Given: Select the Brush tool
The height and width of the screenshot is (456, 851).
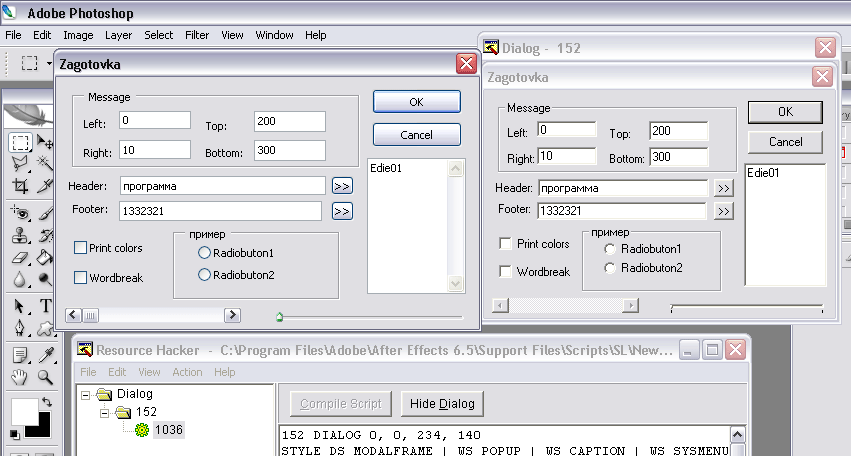Looking at the screenshot, I should click(45, 213).
